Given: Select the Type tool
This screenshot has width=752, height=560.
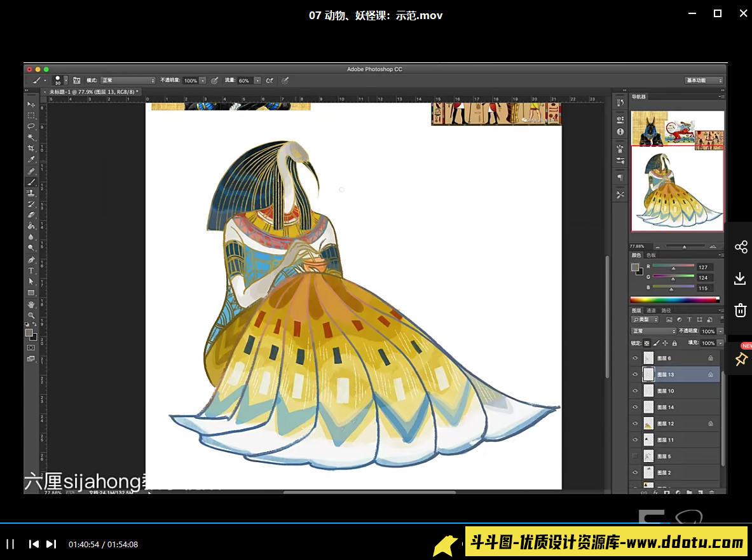Looking at the screenshot, I should coord(31,270).
